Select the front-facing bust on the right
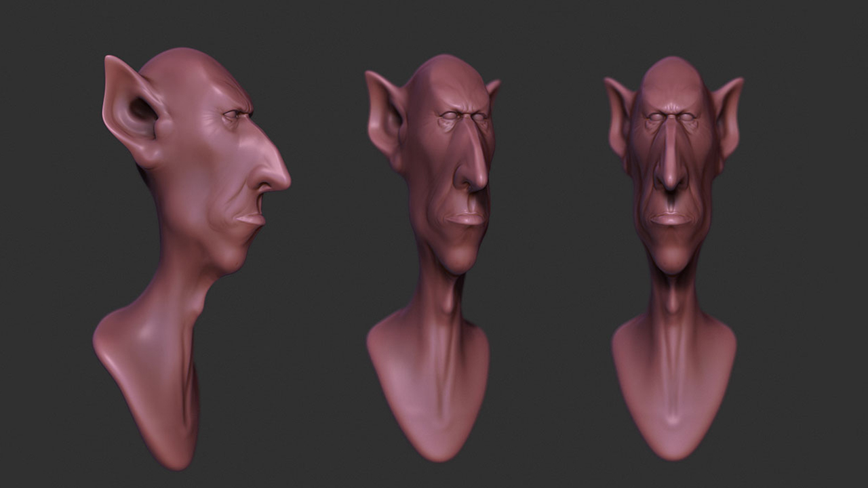The height and width of the screenshot is (488, 868). tap(673, 258)
